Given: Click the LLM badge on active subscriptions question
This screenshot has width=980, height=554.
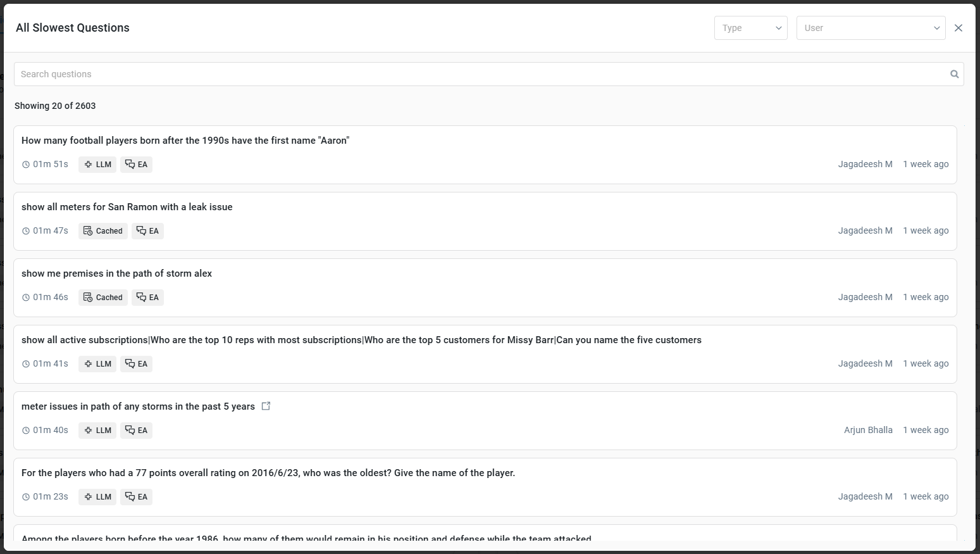Looking at the screenshot, I should click(x=97, y=364).
